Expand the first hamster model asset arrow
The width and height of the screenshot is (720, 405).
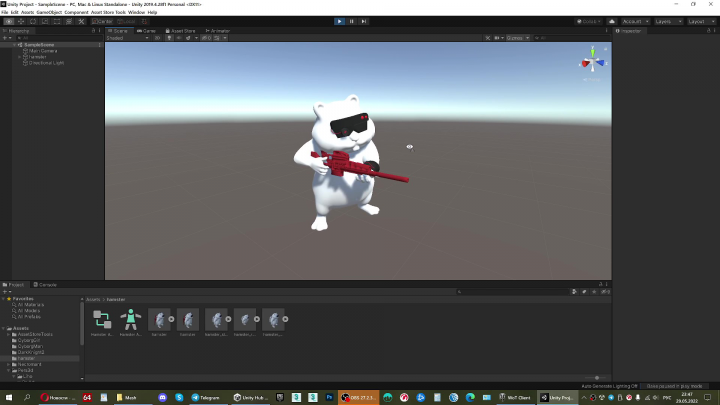[x=171, y=319]
